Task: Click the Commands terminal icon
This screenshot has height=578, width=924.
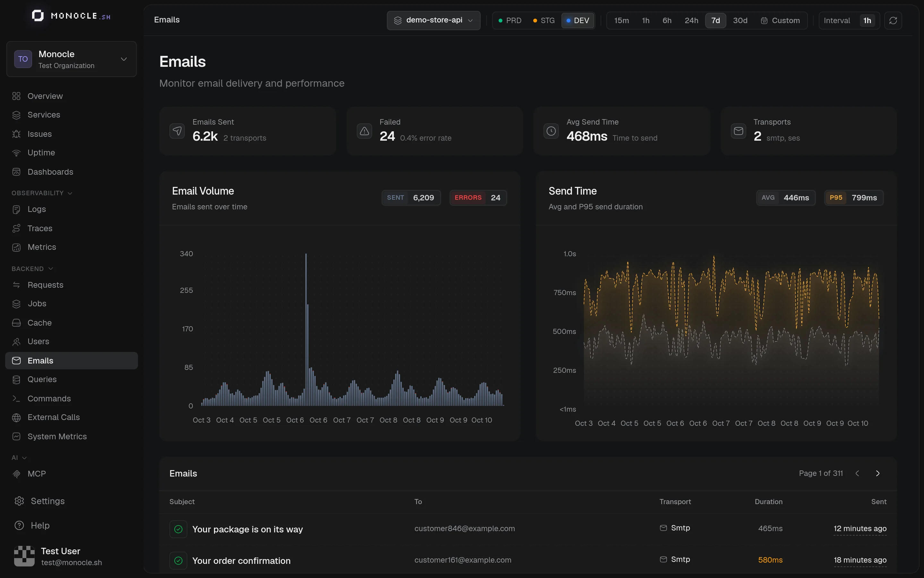Action: (x=16, y=398)
